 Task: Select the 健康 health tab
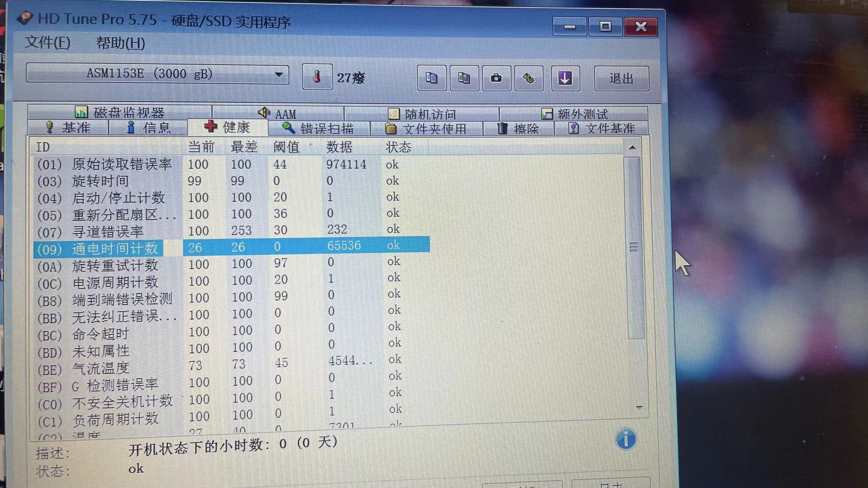[228, 127]
